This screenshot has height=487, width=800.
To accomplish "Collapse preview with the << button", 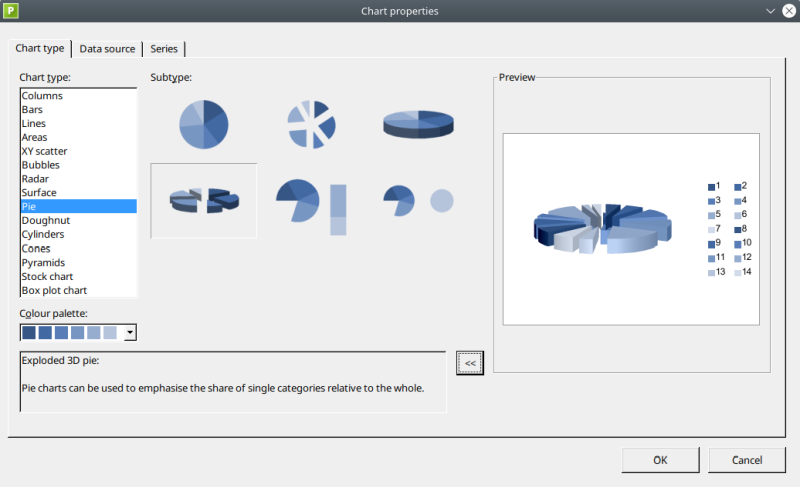I will pyautogui.click(x=470, y=363).
